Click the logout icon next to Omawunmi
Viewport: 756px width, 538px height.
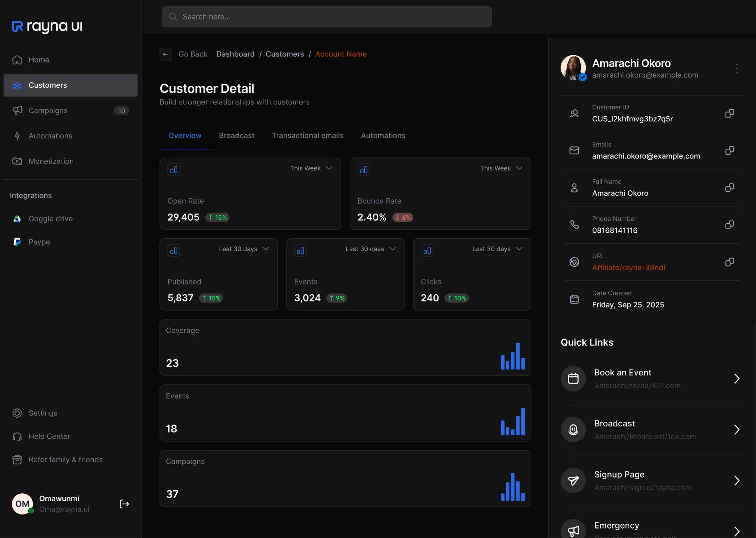point(124,504)
